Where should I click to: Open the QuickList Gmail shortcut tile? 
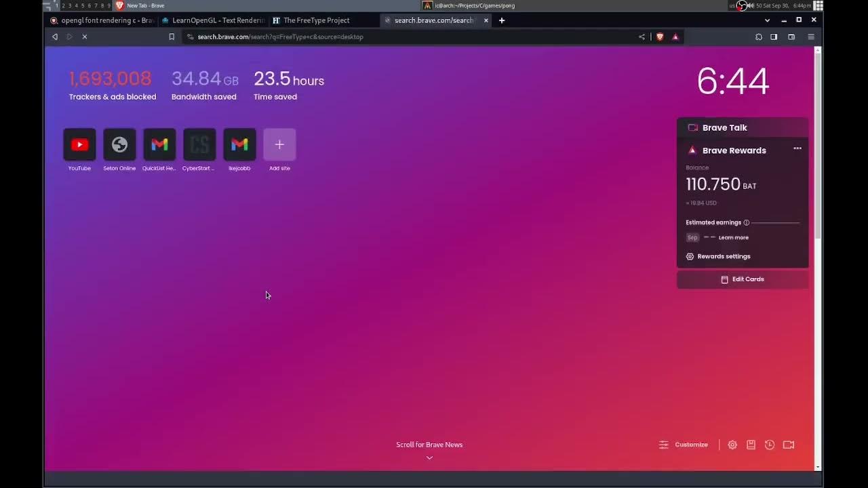[159, 144]
